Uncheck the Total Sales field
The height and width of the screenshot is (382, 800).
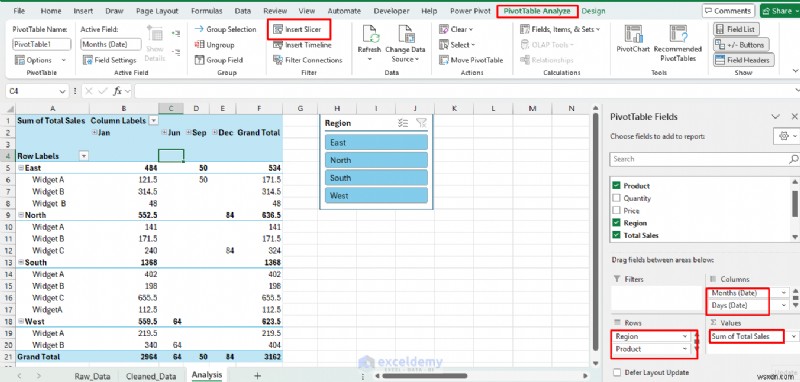[x=616, y=235]
